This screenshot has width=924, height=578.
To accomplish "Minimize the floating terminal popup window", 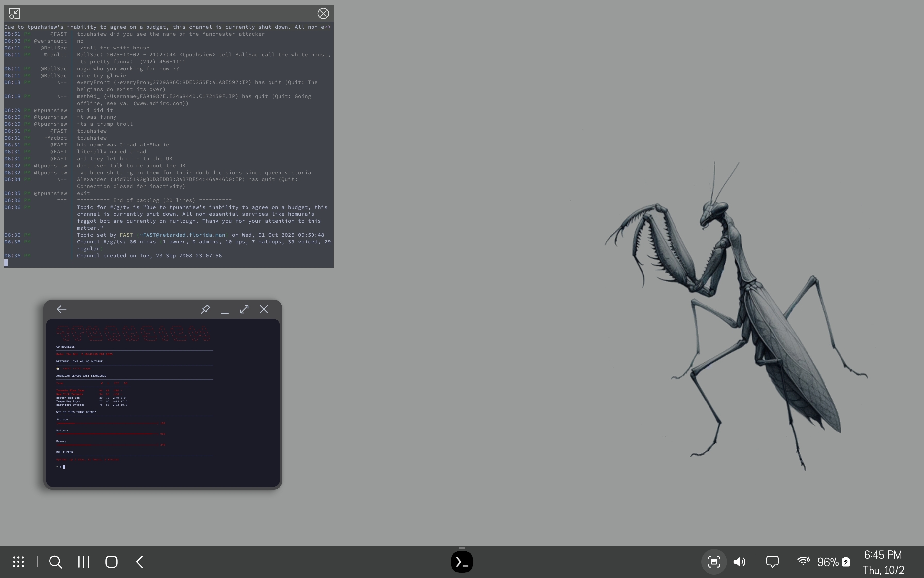I will [x=225, y=310].
